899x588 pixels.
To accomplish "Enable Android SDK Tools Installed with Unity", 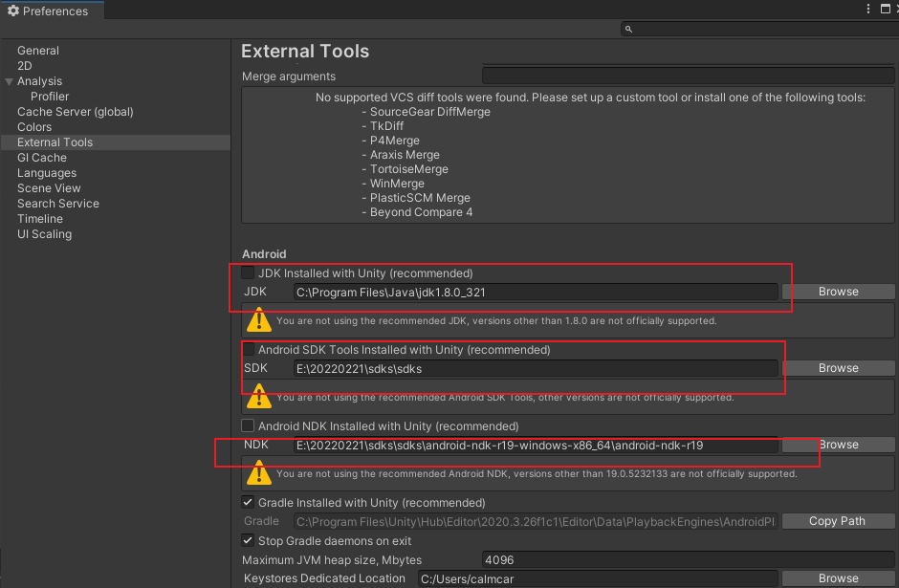I will click(248, 349).
